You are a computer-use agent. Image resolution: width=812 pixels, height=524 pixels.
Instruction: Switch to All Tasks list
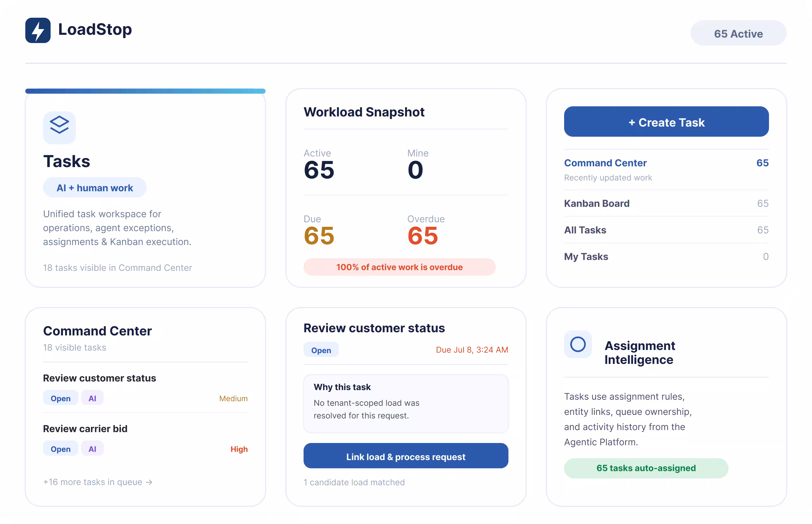[x=666, y=230]
